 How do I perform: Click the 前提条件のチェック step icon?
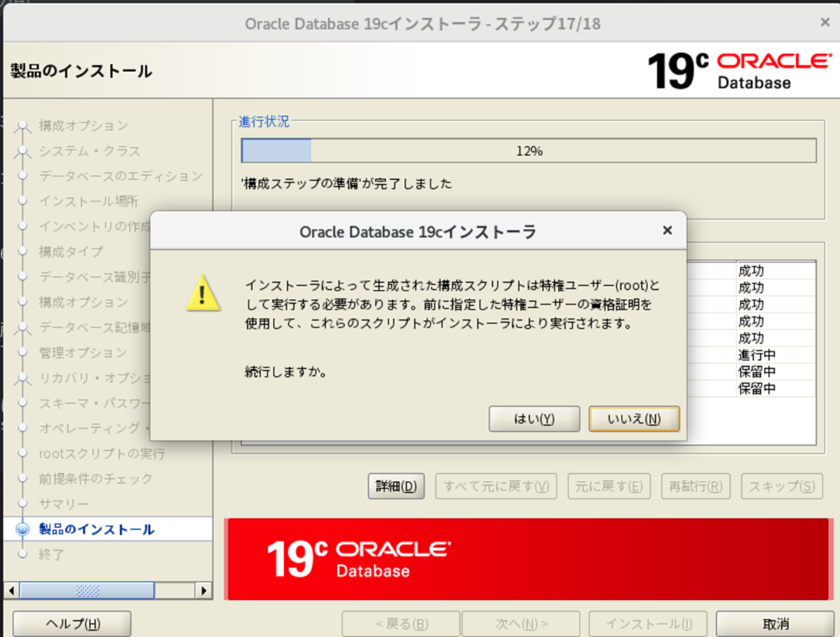pyautogui.click(x=22, y=479)
